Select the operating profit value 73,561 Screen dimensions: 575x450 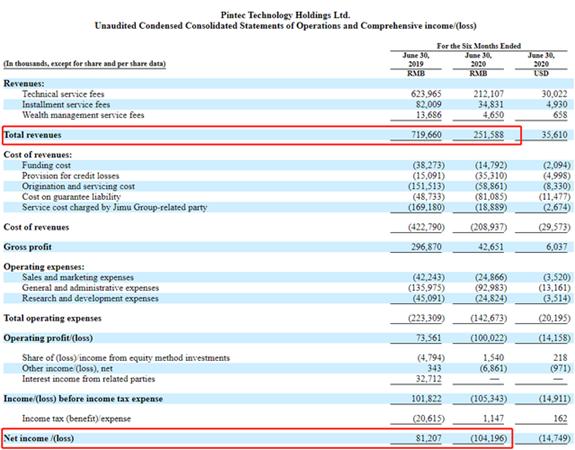click(x=428, y=338)
